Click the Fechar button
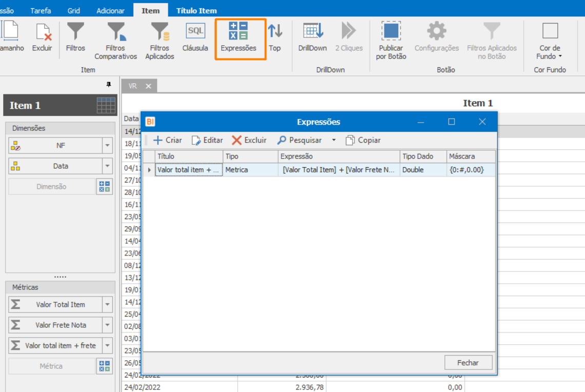Image resolution: width=585 pixels, height=392 pixels. tap(468, 363)
